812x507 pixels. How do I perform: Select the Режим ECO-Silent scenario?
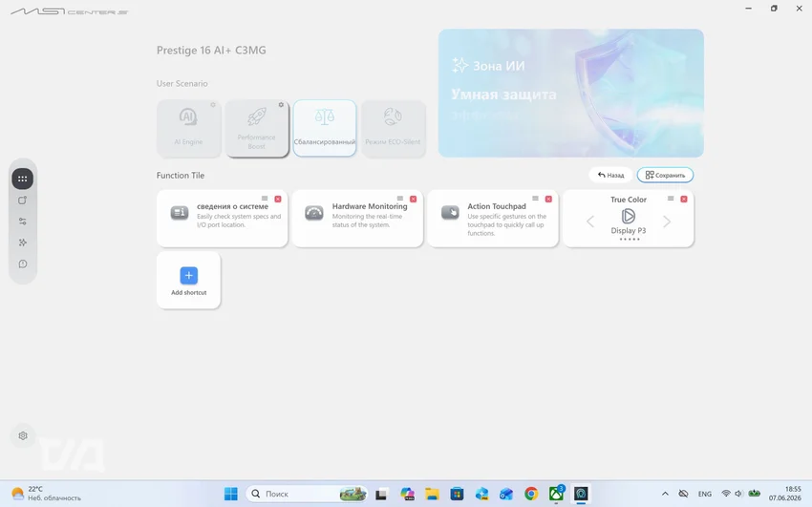coord(393,128)
